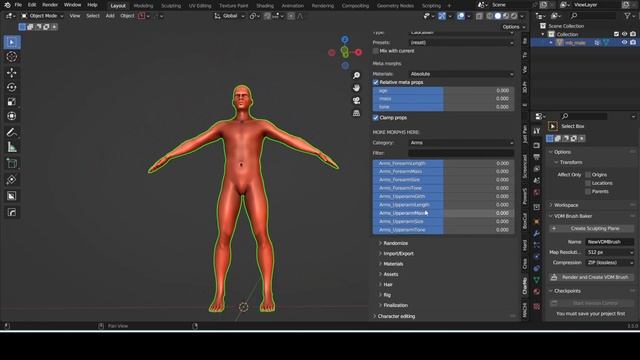Click the Create Sculpting Plane button
The width and height of the screenshot is (640, 360).
coord(592,229)
